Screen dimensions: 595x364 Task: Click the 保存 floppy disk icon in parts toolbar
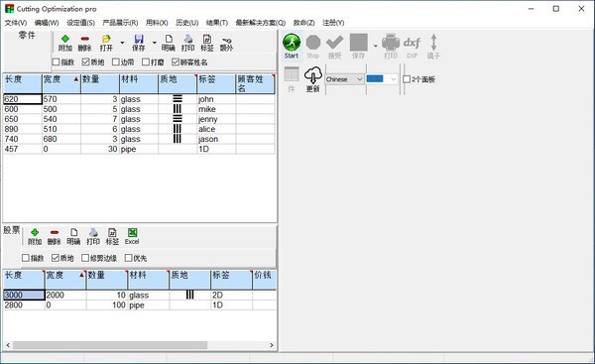(x=139, y=39)
